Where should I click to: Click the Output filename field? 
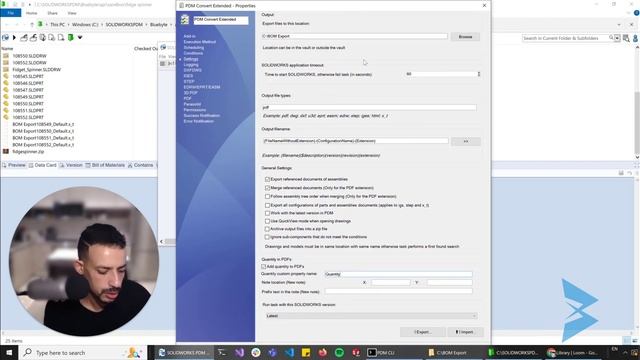(x=355, y=141)
